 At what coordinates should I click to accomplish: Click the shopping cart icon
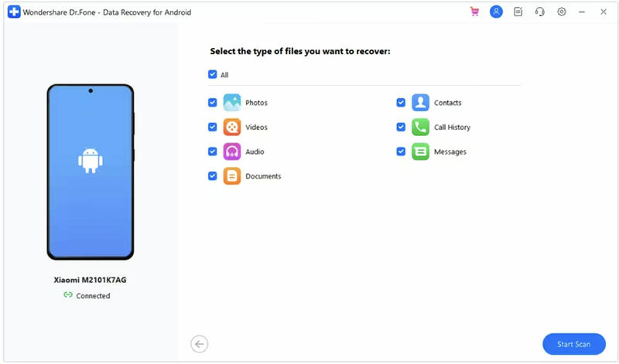click(474, 12)
